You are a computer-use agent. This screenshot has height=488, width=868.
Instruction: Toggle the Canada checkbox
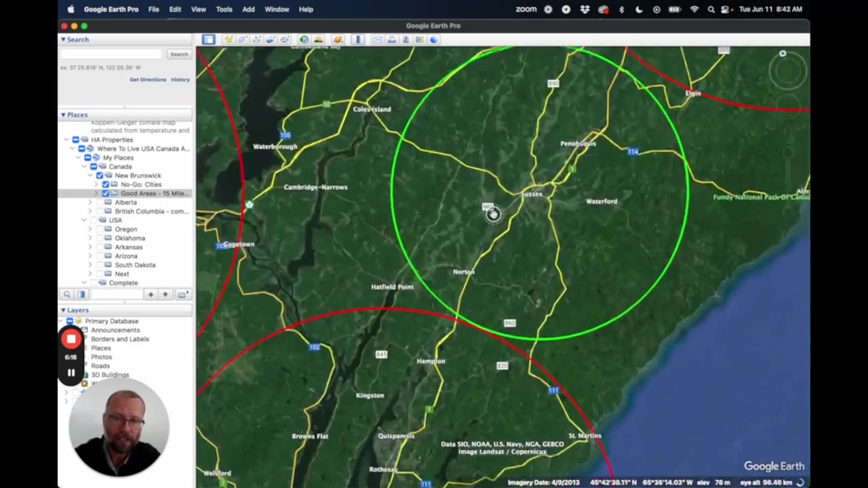click(94, 166)
